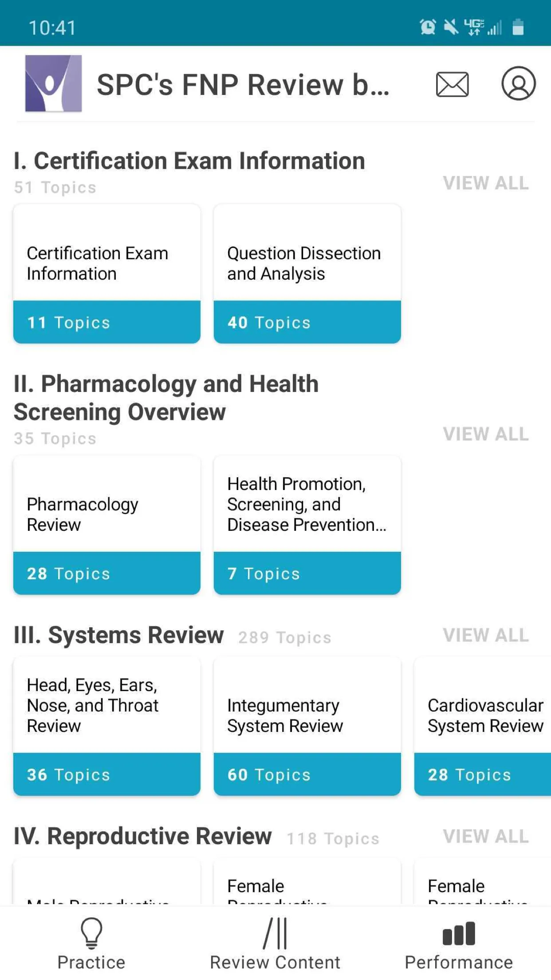This screenshot has height=980, width=551.
Task: Open Certification Exam Information 11 Topics card
Action: click(107, 274)
